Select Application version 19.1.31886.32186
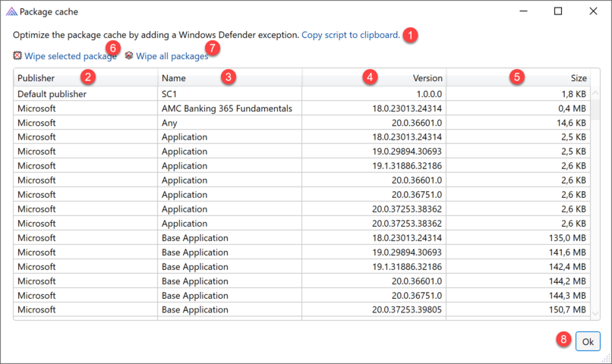 point(301,166)
